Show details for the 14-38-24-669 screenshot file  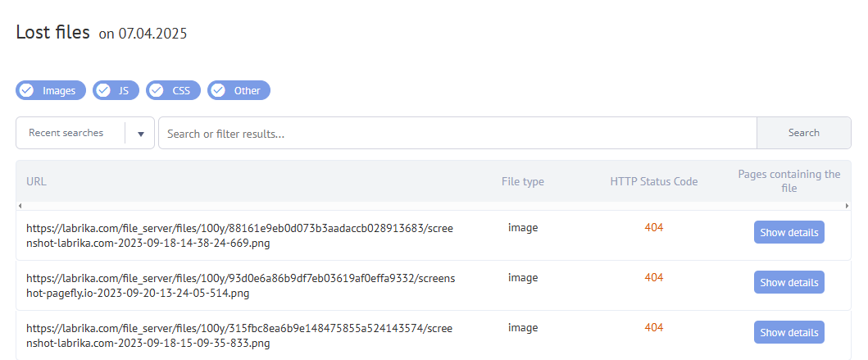pos(788,233)
